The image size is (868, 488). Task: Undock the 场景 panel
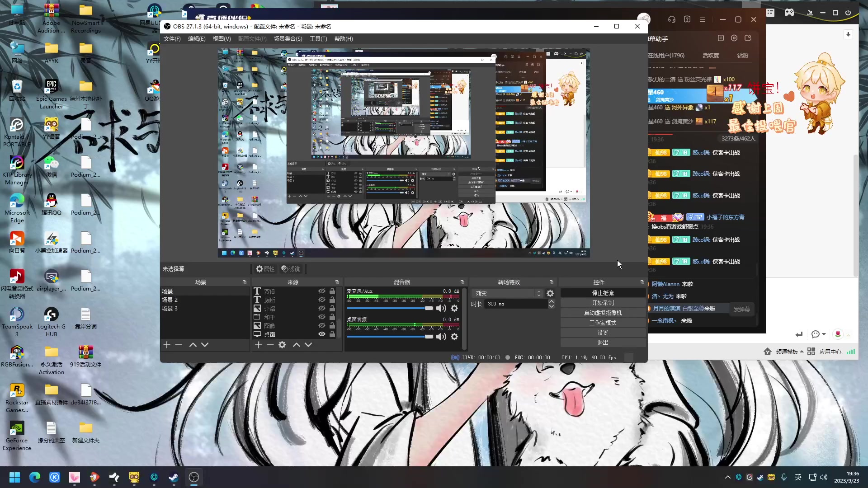[x=245, y=282]
